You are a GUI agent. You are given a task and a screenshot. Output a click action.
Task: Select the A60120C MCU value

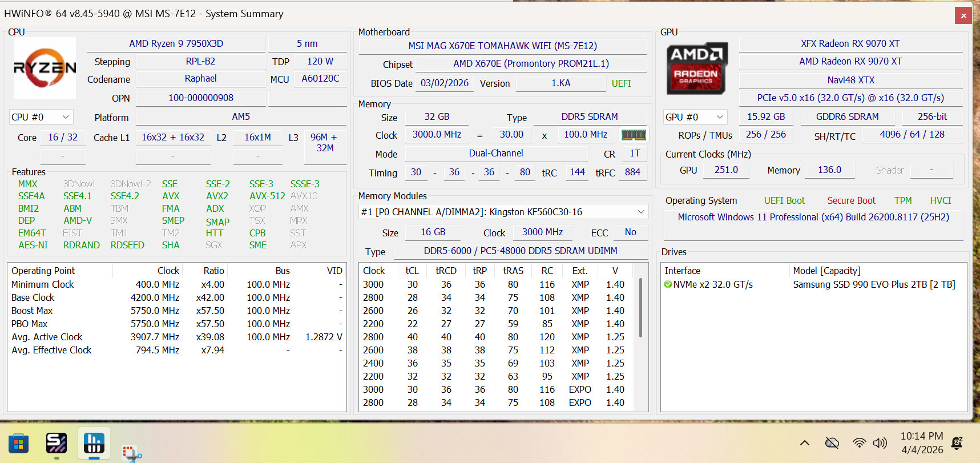click(x=320, y=79)
